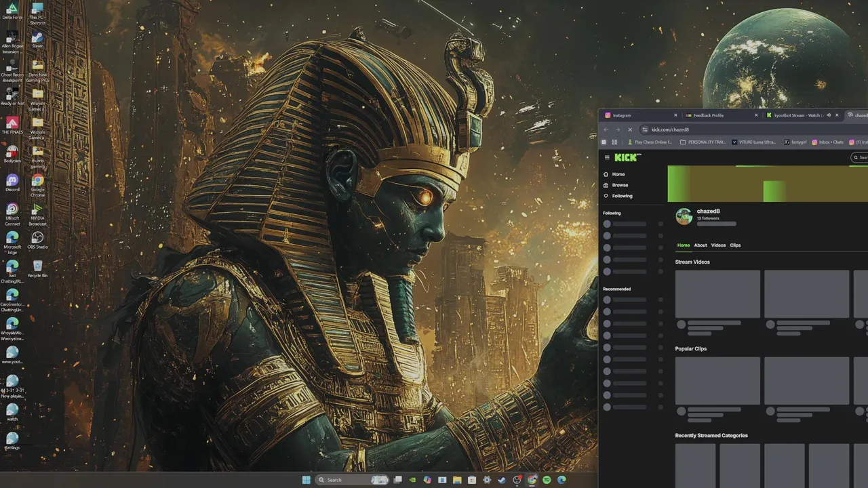Open the Play Chess Online bookmark
Screen dimensions: 868x488
tap(650, 142)
